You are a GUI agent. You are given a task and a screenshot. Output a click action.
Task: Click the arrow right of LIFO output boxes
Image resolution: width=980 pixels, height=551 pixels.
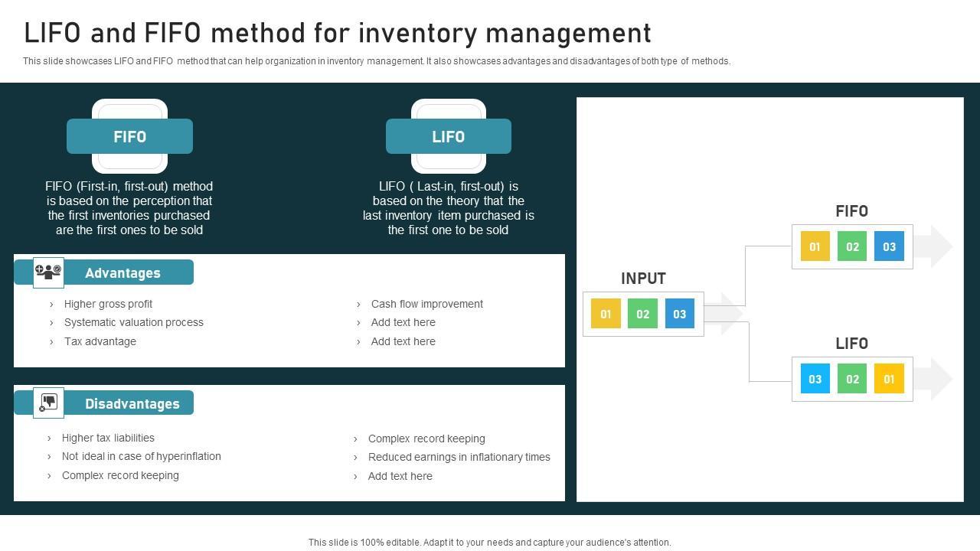(x=934, y=379)
